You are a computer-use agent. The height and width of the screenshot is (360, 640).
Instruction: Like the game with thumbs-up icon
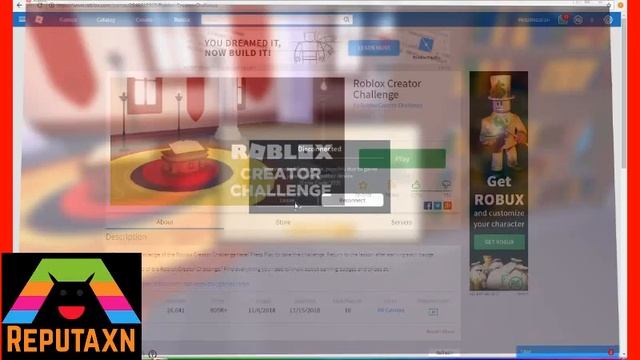416,185
